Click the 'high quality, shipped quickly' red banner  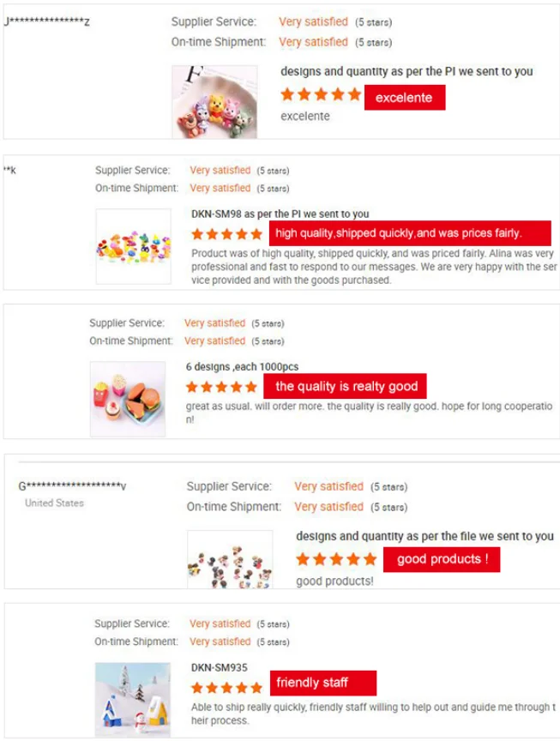pos(410,233)
